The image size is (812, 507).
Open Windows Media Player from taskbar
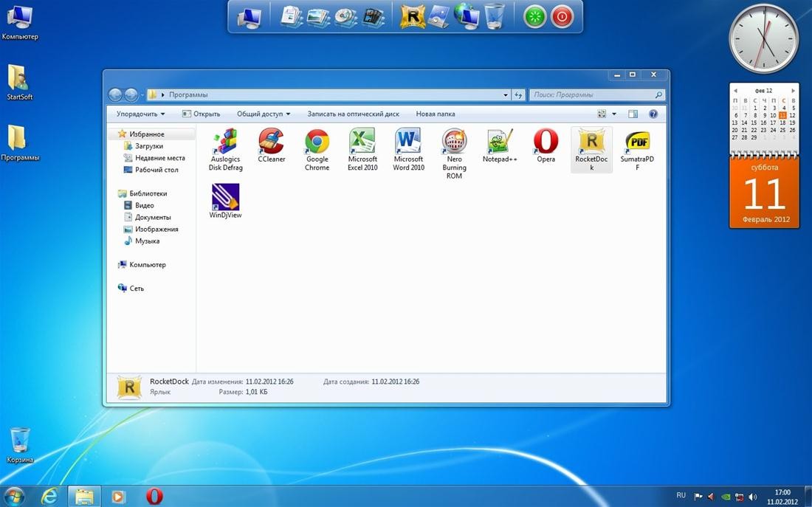118,497
